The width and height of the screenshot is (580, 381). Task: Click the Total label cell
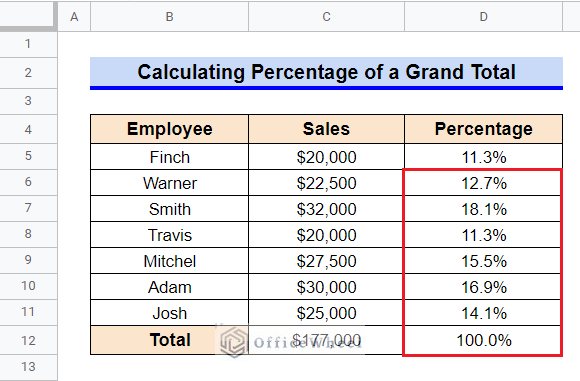tap(169, 340)
